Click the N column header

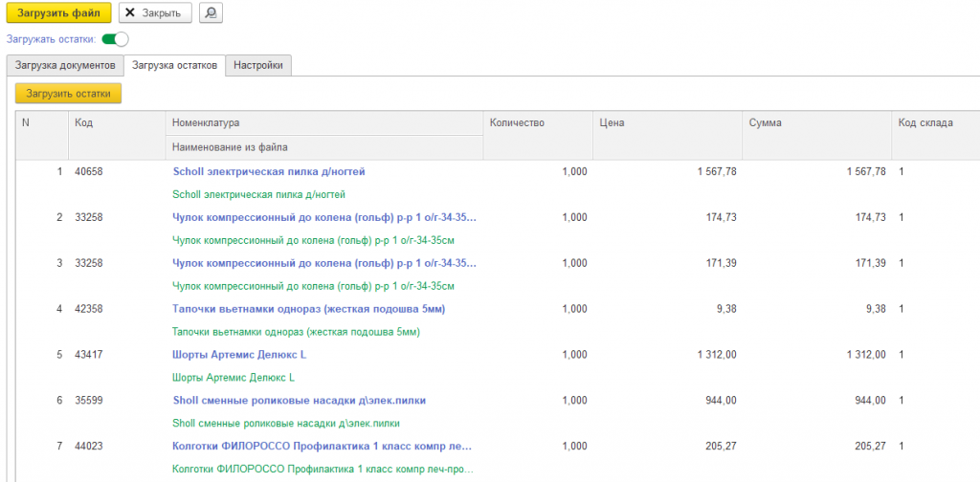(x=41, y=135)
